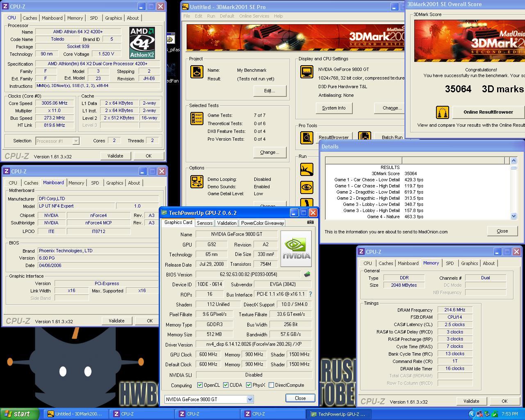525x420 pixels.
Task: Open the Edit menu in 3DMark2001
Action: [199, 16]
